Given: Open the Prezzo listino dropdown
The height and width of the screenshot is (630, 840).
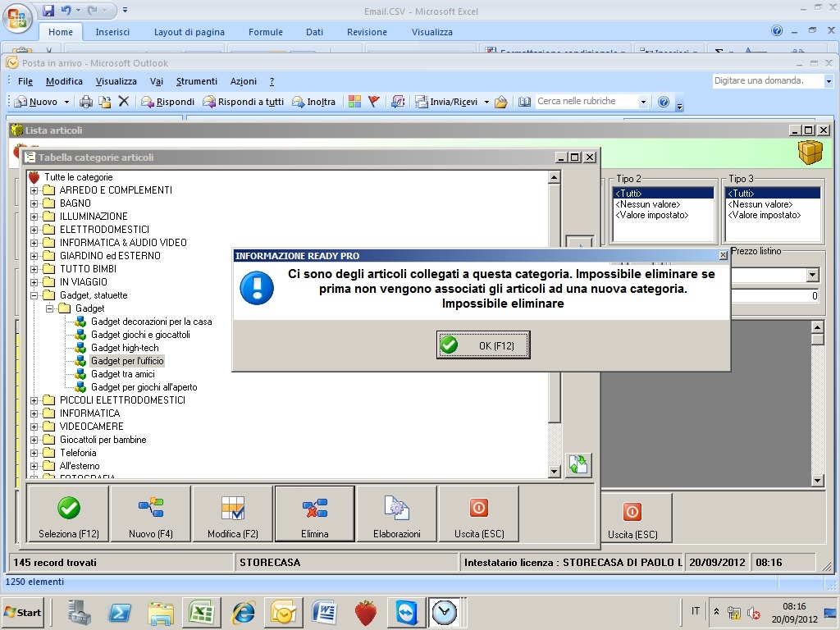Looking at the screenshot, I should pos(813,275).
